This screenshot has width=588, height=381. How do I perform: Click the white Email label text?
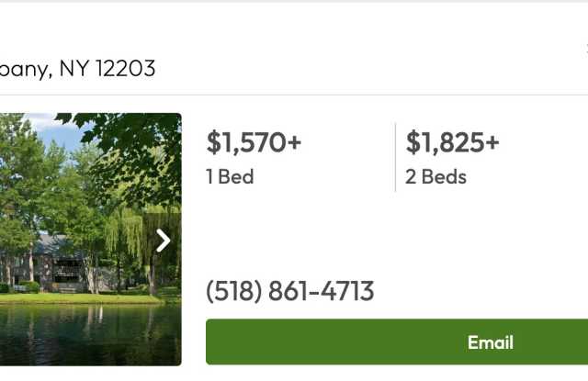490,342
